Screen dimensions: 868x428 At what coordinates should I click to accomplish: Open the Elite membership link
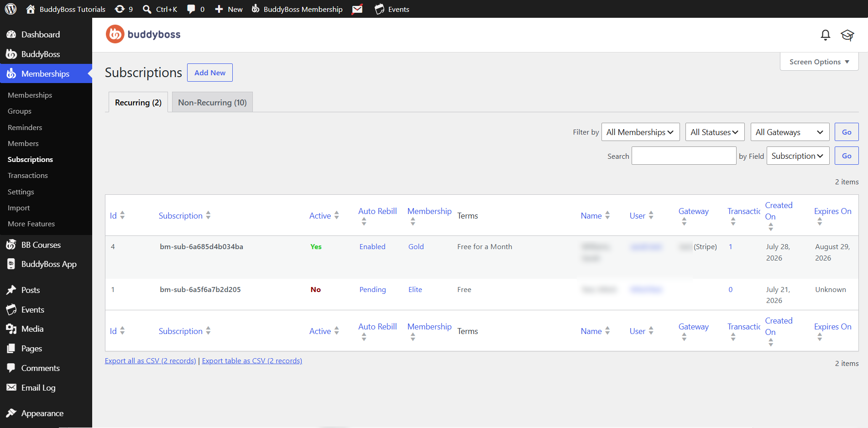(x=415, y=289)
